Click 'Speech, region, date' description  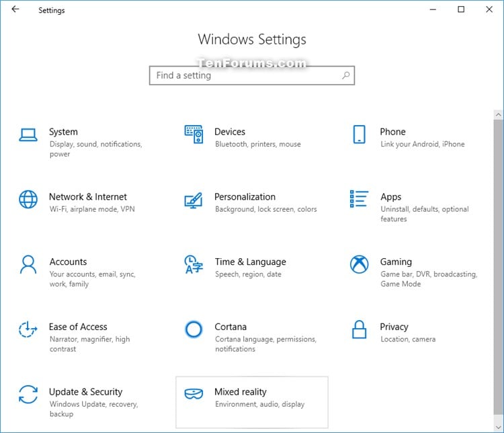(x=248, y=274)
